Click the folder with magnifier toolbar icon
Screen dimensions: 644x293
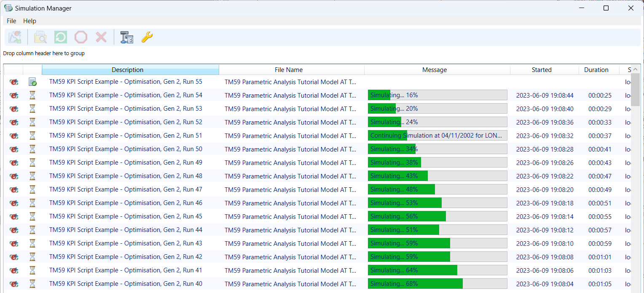[x=40, y=37]
